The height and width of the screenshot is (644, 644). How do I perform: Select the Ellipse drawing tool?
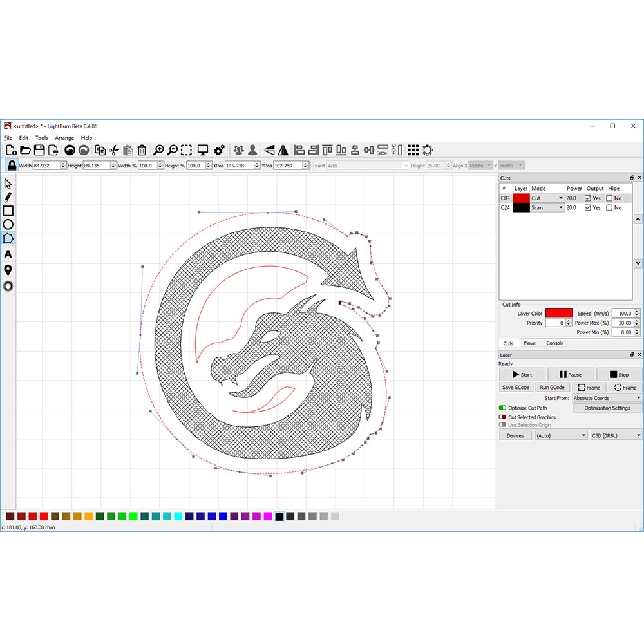(x=8, y=223)
